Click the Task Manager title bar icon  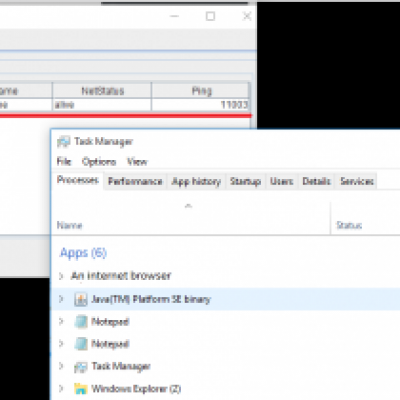click(x=63, y=142)
